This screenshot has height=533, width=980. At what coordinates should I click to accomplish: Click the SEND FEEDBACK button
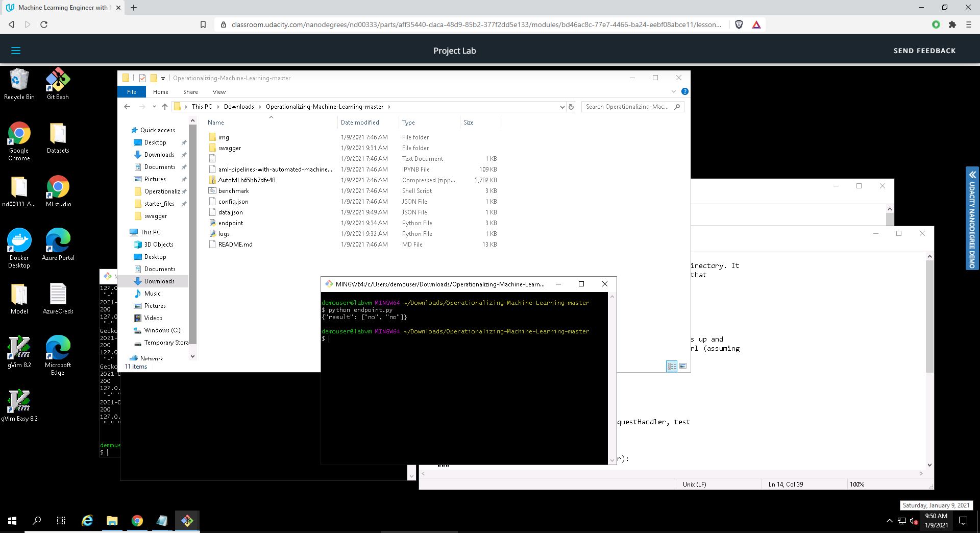[x=924, y=51]
